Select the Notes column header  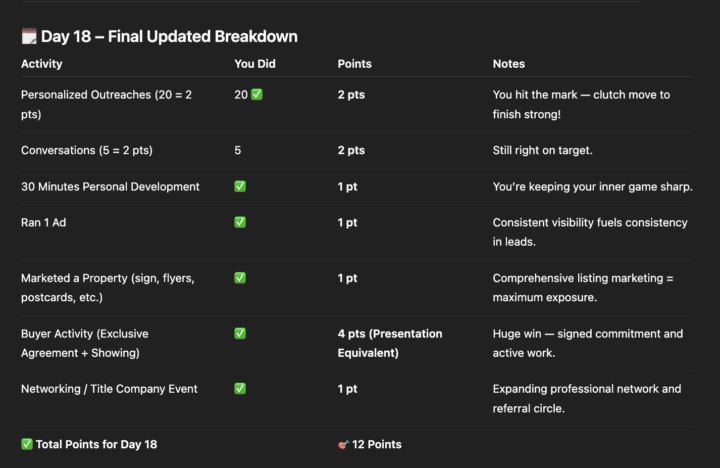click(509, 64)
